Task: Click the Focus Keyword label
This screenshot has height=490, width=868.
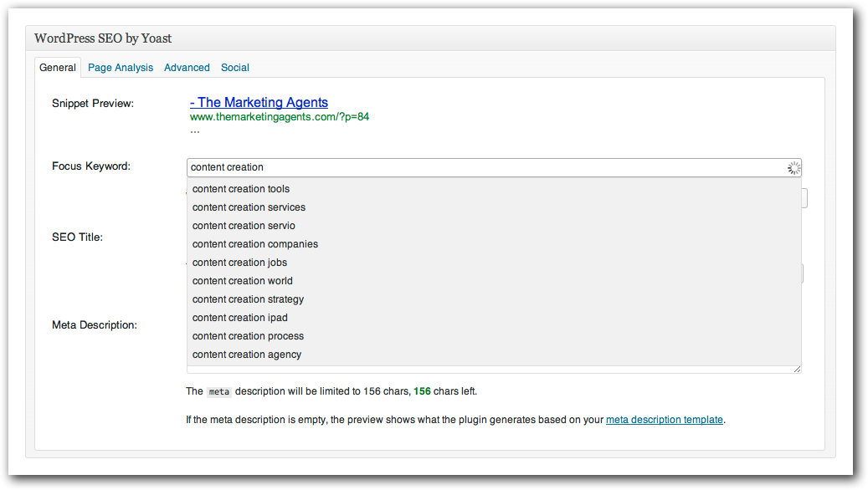Action: (91, 166)
